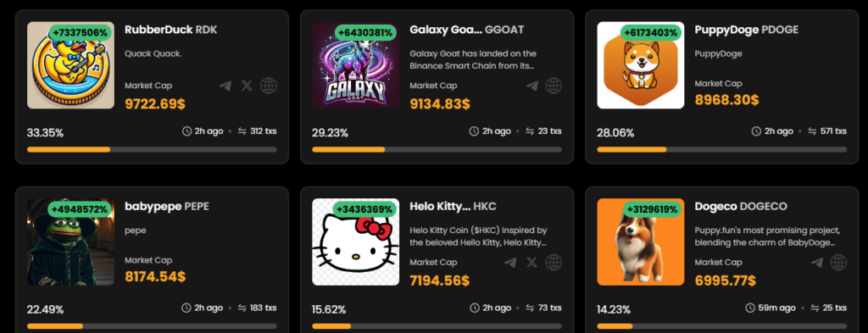Open Dogeco's website globe icon

coord(838,262)
